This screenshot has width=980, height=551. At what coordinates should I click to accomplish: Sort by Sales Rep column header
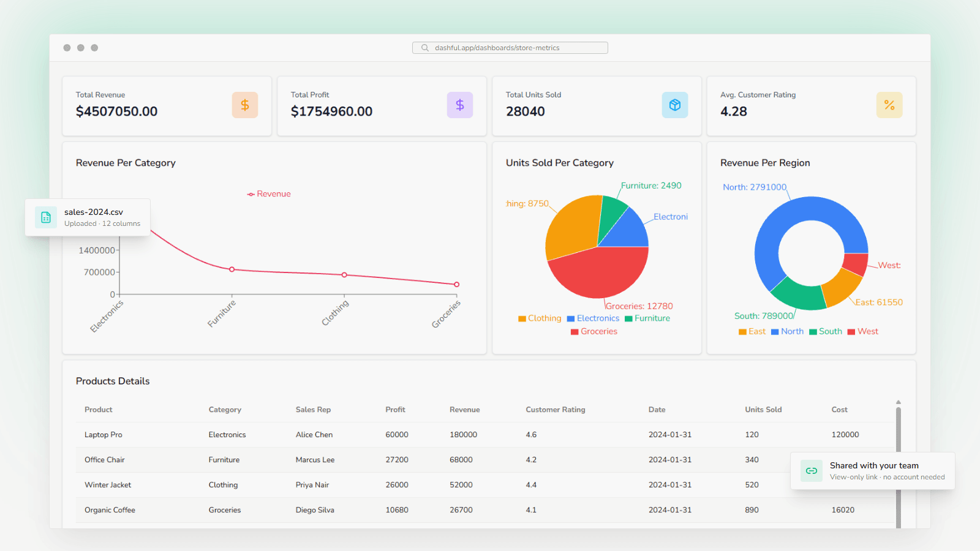(313, 410)
